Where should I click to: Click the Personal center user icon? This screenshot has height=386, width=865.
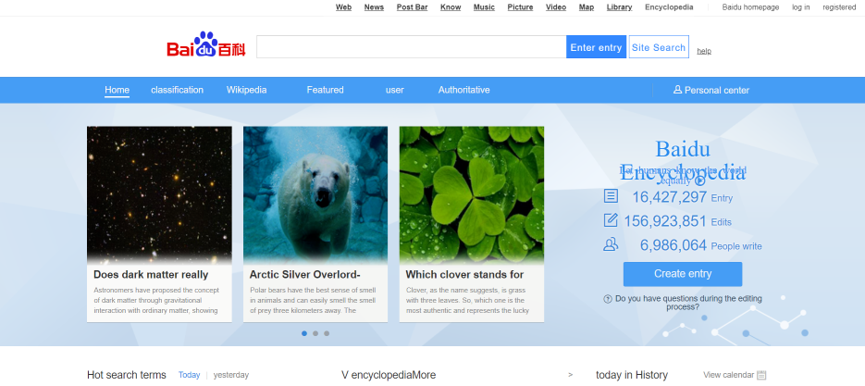677,90
